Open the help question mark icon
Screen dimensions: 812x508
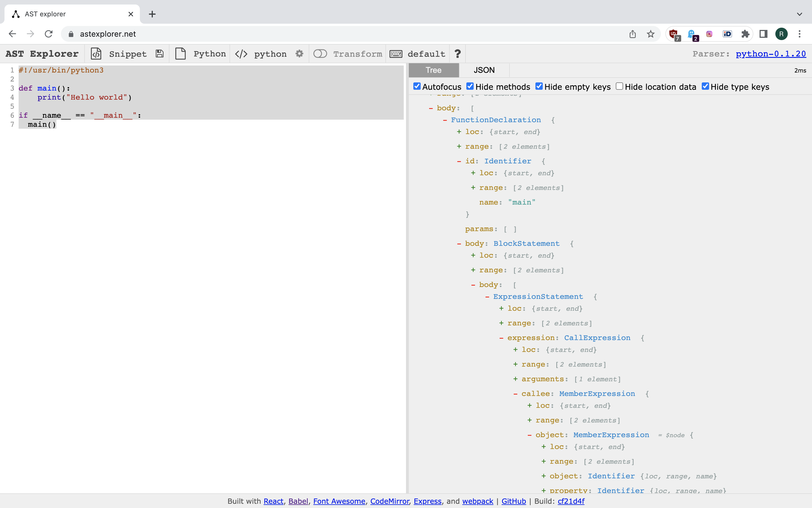pos(458,54)
